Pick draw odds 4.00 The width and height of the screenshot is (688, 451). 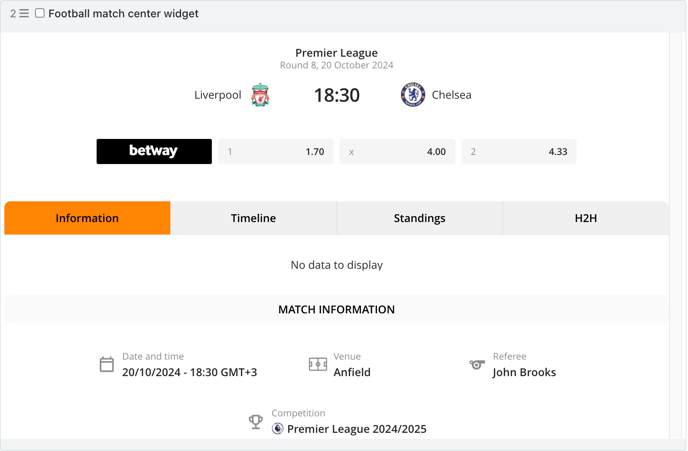coord(398,151)
